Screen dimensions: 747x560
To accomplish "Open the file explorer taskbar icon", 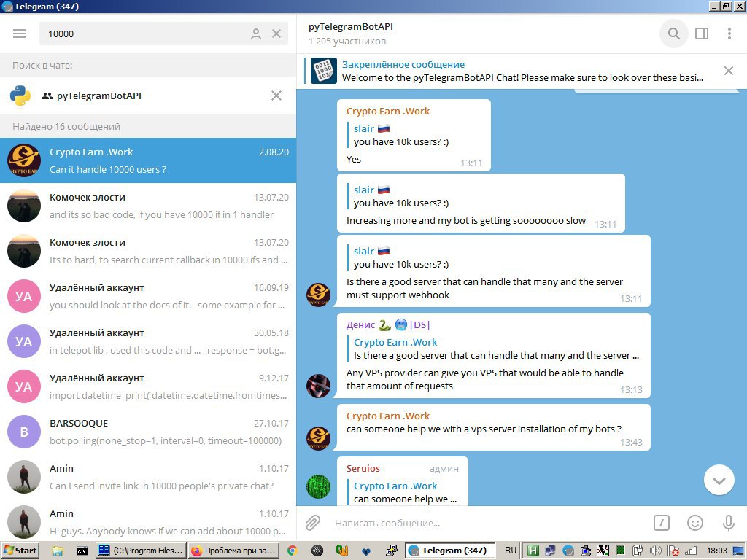I will (x=58, y=551).
